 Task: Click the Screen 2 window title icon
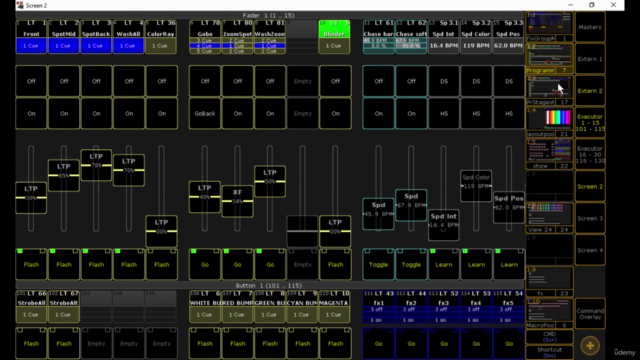coord(20,5)
